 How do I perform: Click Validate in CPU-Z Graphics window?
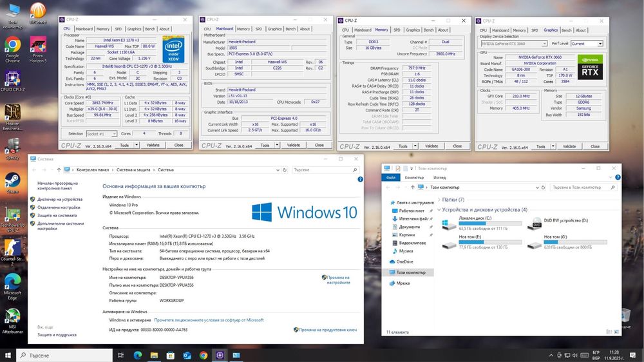pos(569,146)
